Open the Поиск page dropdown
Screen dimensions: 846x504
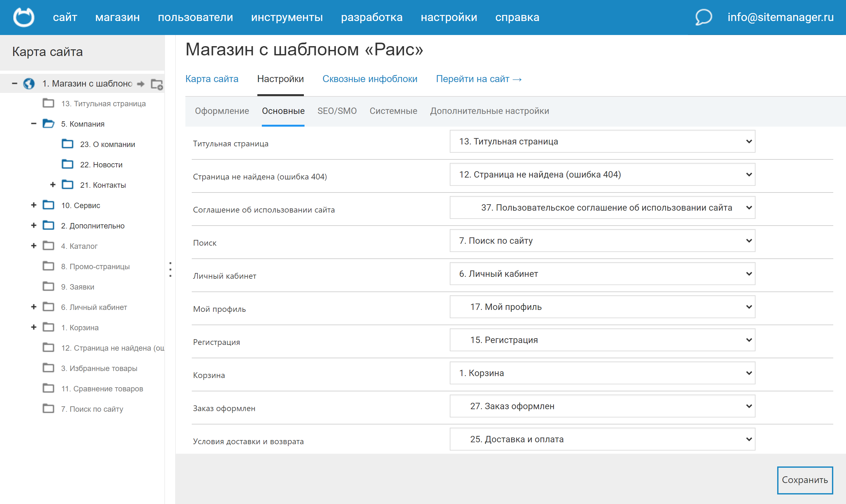click(x=602, y=241)
